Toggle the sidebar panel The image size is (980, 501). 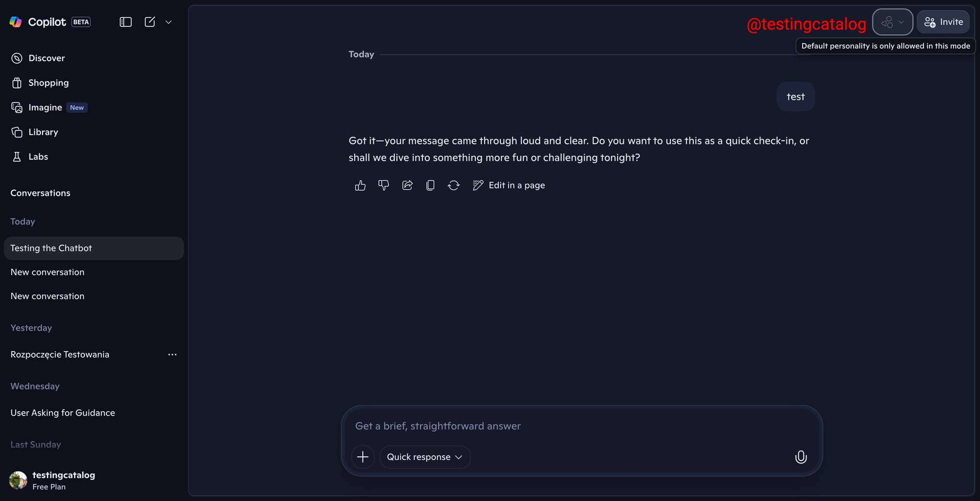coord(125,22)
